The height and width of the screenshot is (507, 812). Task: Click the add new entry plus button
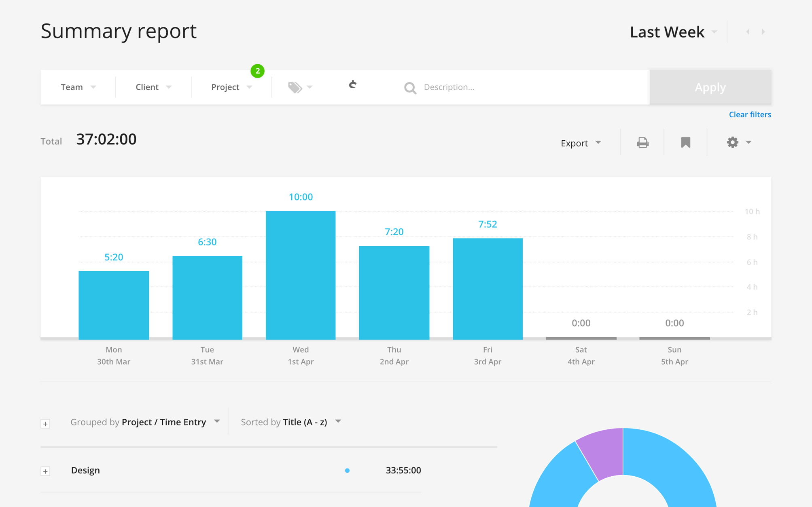(x=46, y=470)
